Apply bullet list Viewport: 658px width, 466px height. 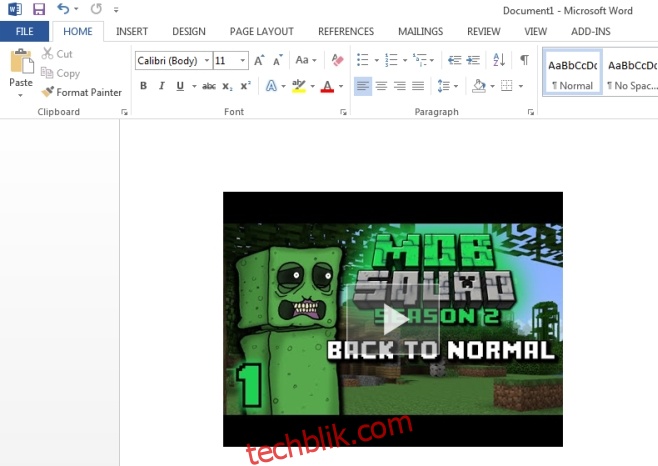(363, 60)
